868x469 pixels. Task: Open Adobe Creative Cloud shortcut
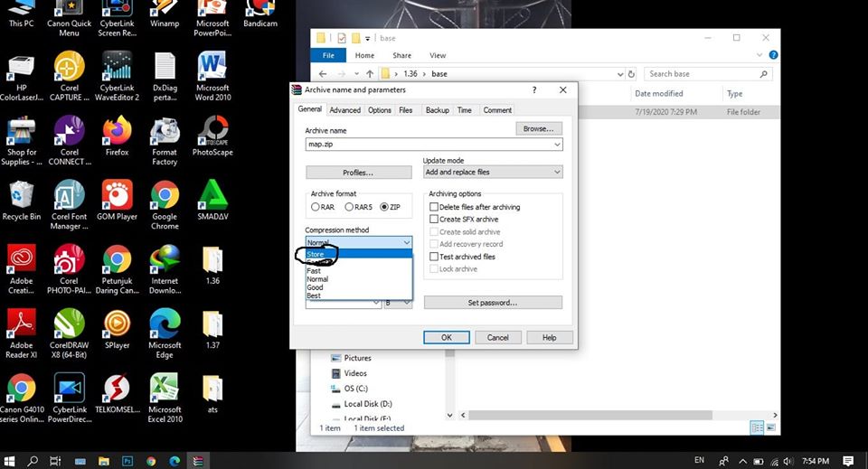pos(21,269)
